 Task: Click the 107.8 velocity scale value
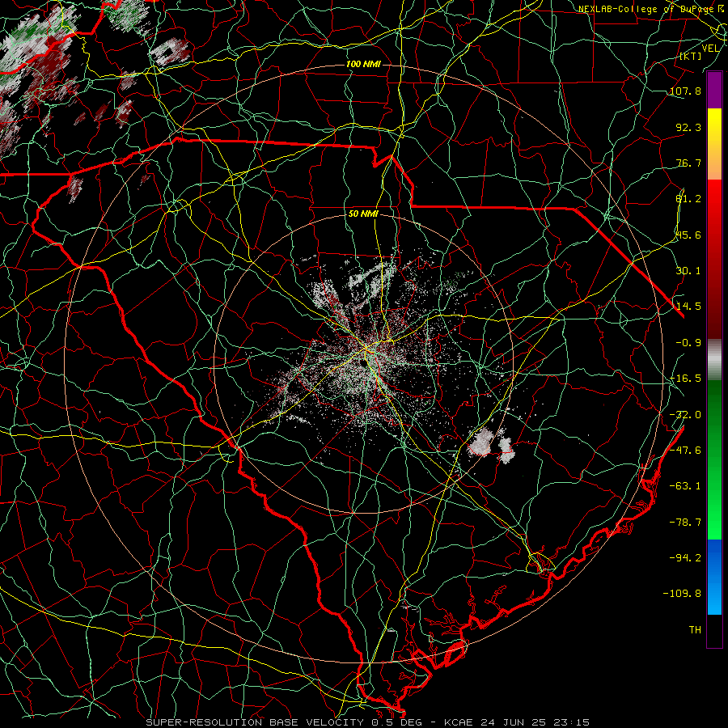(685, 91)
